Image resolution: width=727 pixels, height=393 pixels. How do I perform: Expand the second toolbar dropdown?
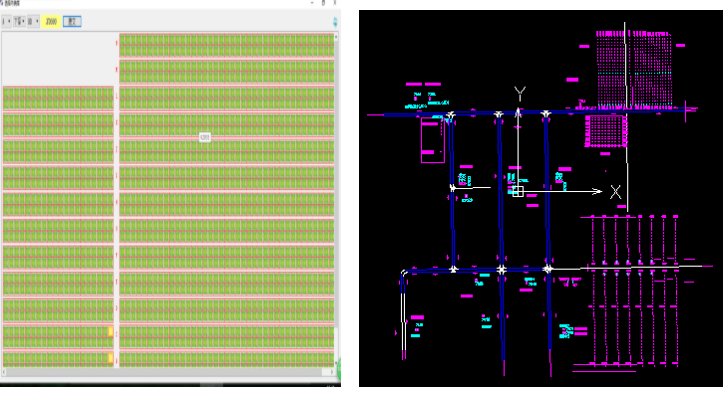pyautogui.click(x=19, y=22)
